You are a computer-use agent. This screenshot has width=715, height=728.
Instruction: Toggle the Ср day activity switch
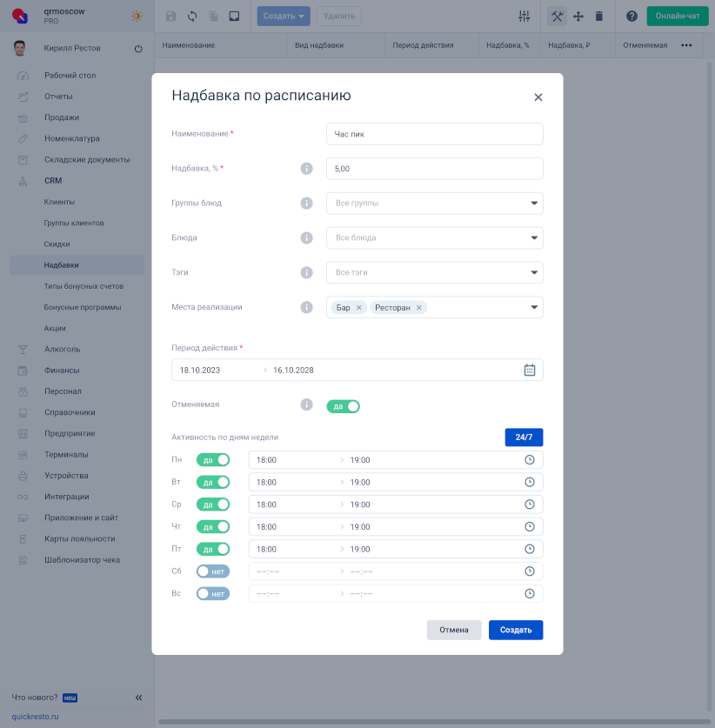coord(213,504)
